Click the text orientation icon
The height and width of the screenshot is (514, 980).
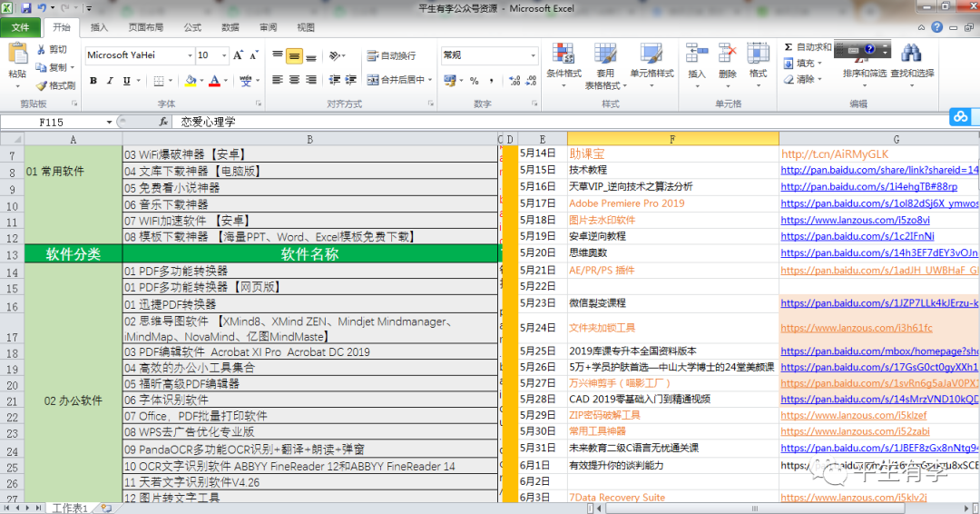pyautogui.click(x=334, y=55)
